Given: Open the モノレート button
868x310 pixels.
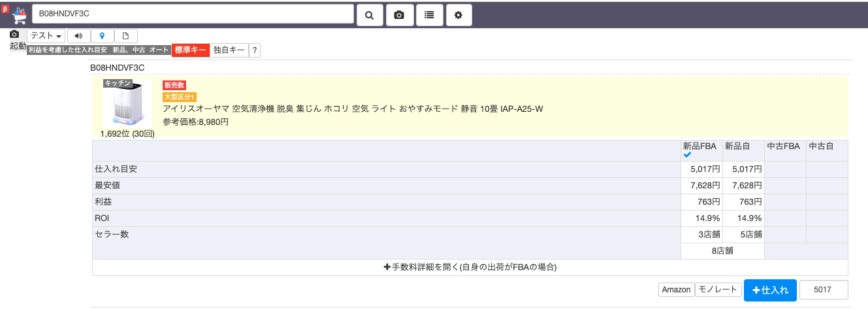Looking at the screenshot, I should pos(718,289).
